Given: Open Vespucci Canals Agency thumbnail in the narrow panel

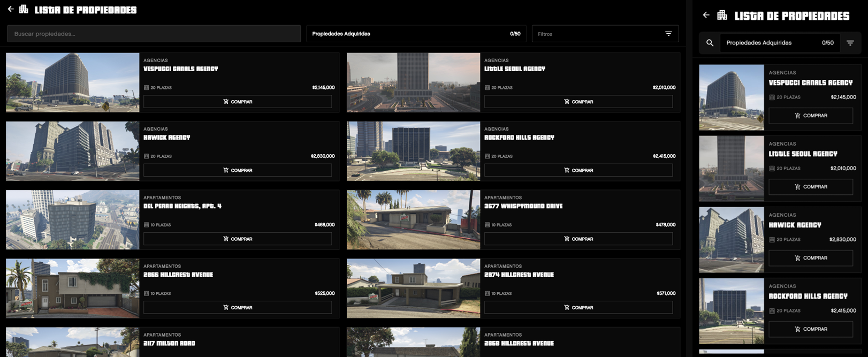Looking at the screenshot, I should (732, 97).
